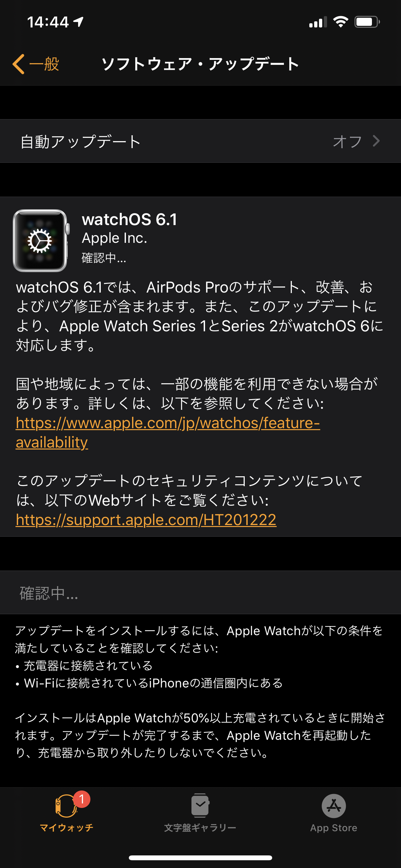The height and width of the screenshot is (868, 401).
Task: Tap the 確認中… status row
Action: tap(200, 593)
